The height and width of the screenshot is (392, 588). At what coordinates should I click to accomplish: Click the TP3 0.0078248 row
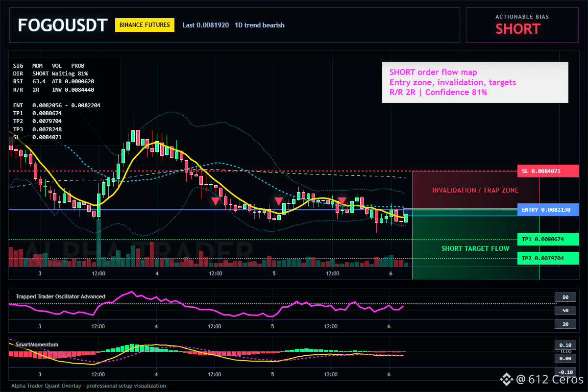pyautogui.click(x=38, y=129)
